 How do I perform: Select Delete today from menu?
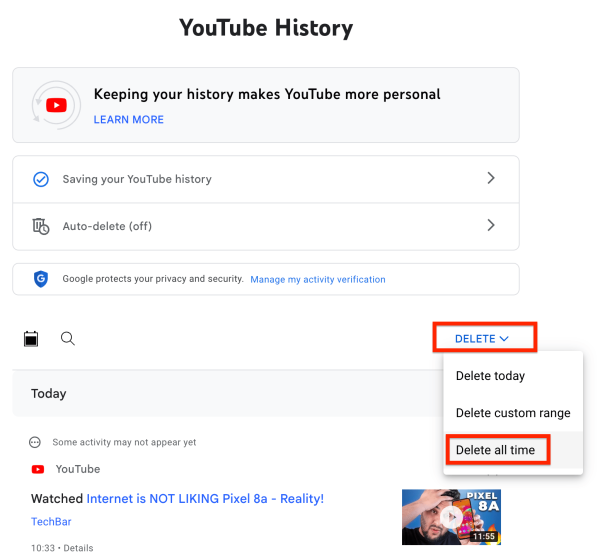[x=491, y=376]
